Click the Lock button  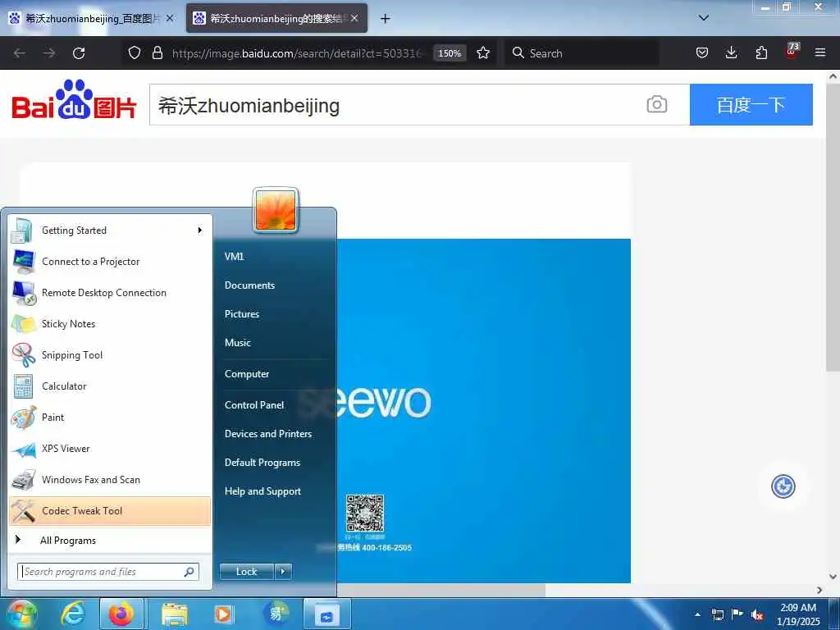coord(247,572)
